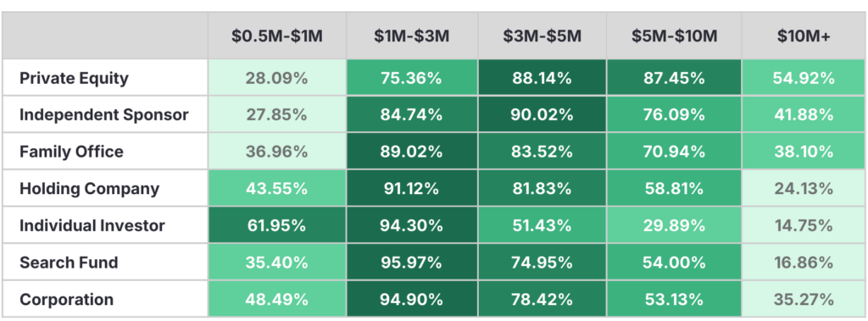Click the 90.02% Independent Sponsor cell

point(542,114)
